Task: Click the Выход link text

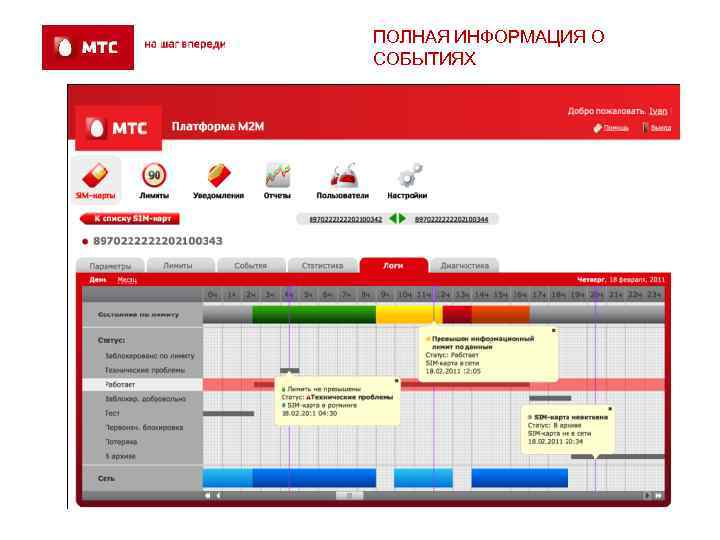Action: (x=661, y=128)
